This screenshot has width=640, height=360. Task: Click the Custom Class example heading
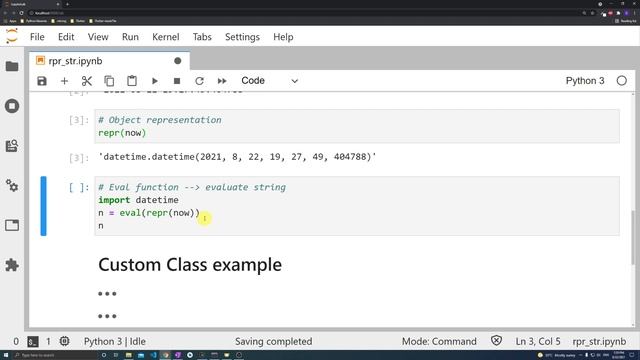(190, 264)
